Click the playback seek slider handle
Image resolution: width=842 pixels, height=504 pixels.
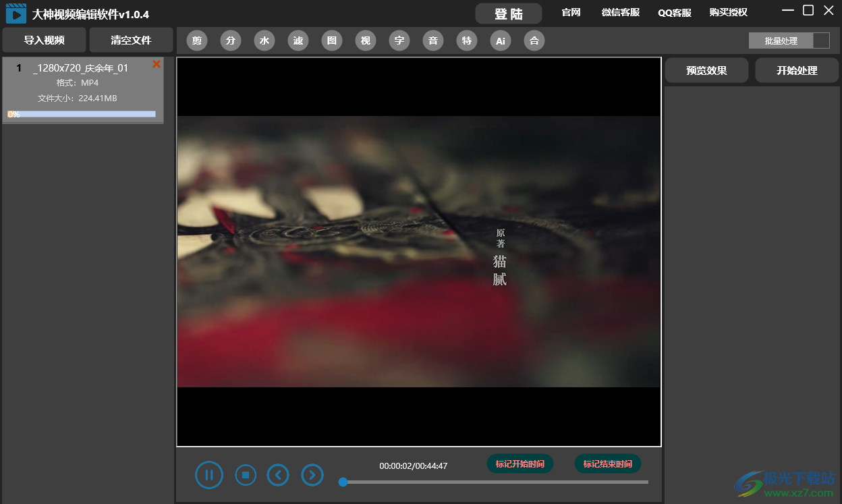click(343, 482)
